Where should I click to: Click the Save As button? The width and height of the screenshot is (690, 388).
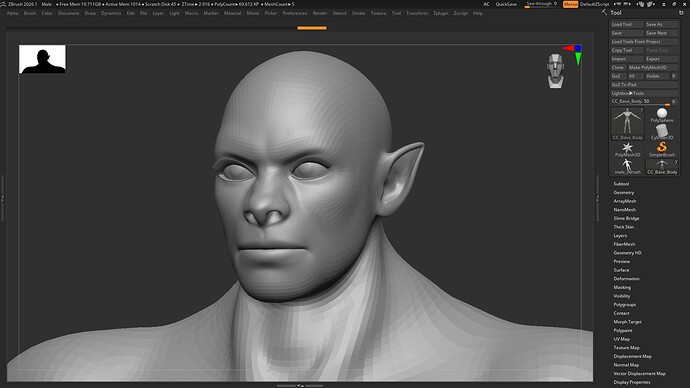(x=661, y=24)
